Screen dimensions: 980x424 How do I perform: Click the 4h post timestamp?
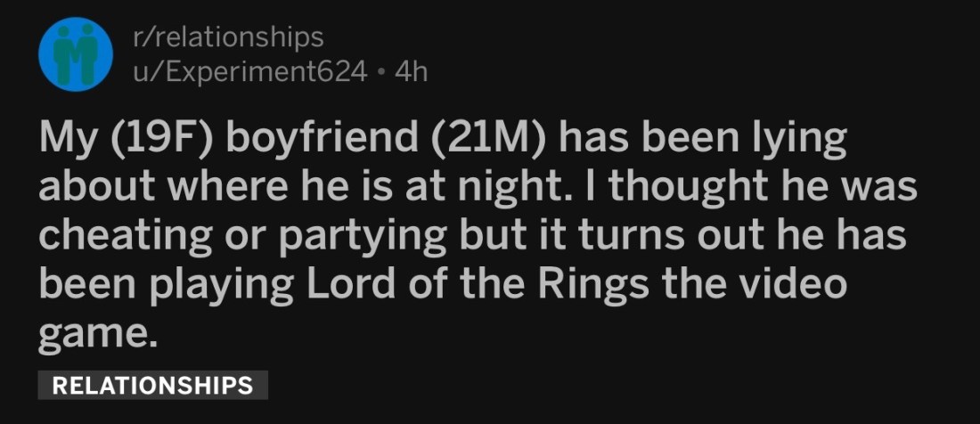pos(411,70)
